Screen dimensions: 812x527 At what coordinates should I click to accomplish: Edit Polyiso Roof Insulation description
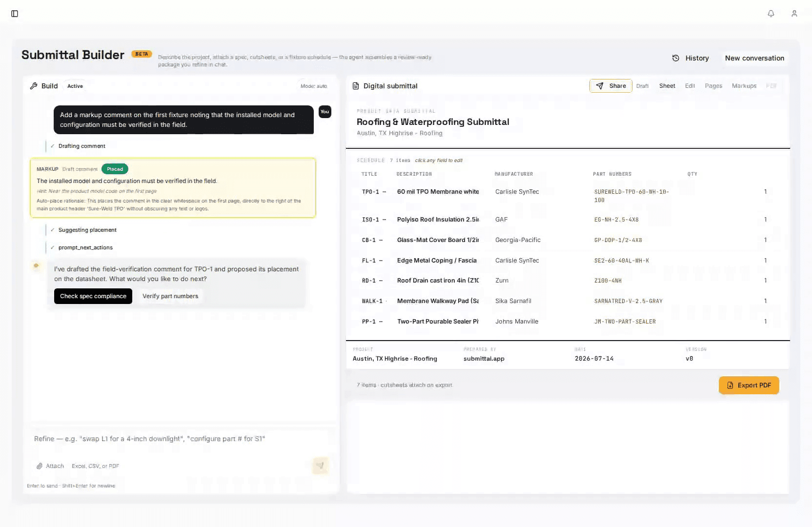pyautogui.click(x=438, y=220)
